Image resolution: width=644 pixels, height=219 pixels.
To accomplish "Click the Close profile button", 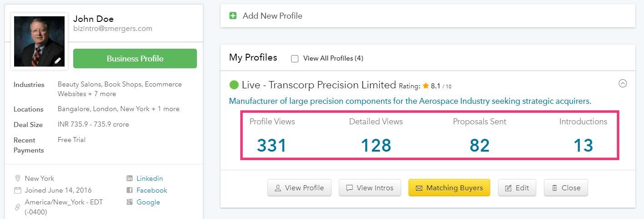I will (566, 188).
